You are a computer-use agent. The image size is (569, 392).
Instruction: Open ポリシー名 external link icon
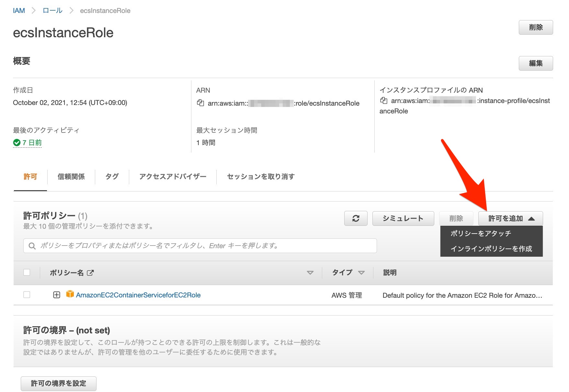90,272
